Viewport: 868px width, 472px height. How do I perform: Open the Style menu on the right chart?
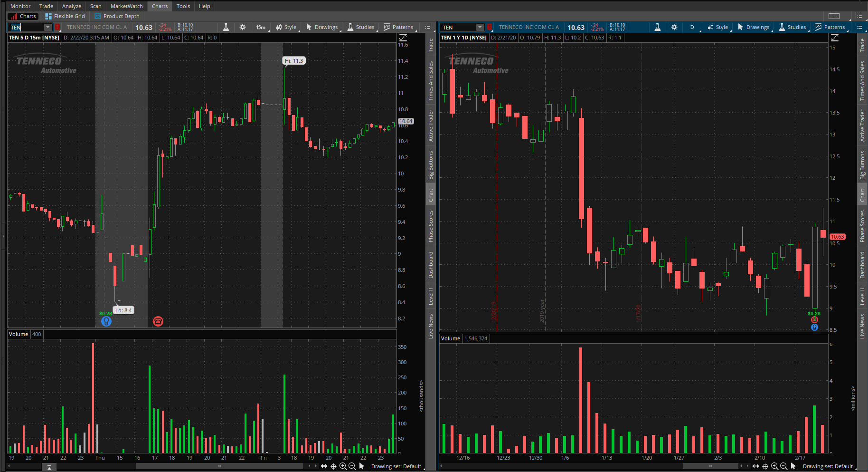(x=718, y=27)
